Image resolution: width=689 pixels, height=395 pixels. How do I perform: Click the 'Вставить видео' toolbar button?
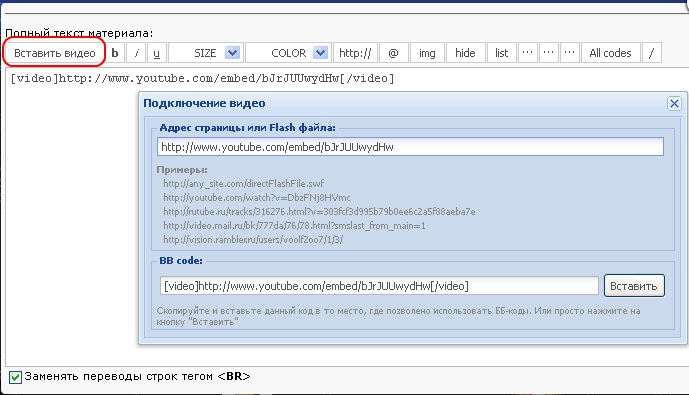54,53
